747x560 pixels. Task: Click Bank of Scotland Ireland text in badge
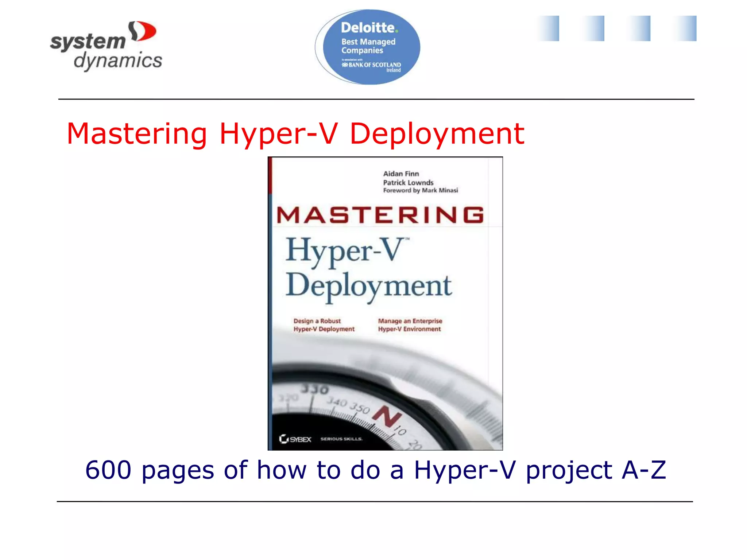[x=371, y=67]
